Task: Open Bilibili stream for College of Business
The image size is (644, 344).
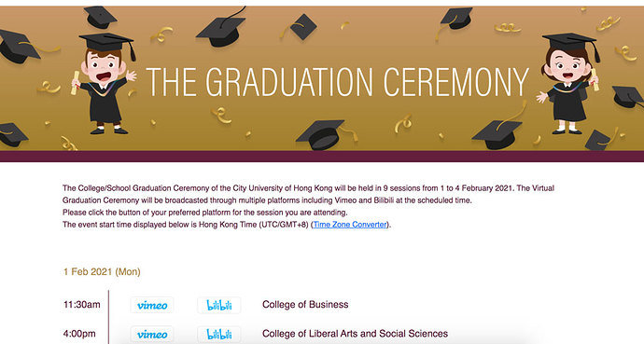Action: point(219,305)
